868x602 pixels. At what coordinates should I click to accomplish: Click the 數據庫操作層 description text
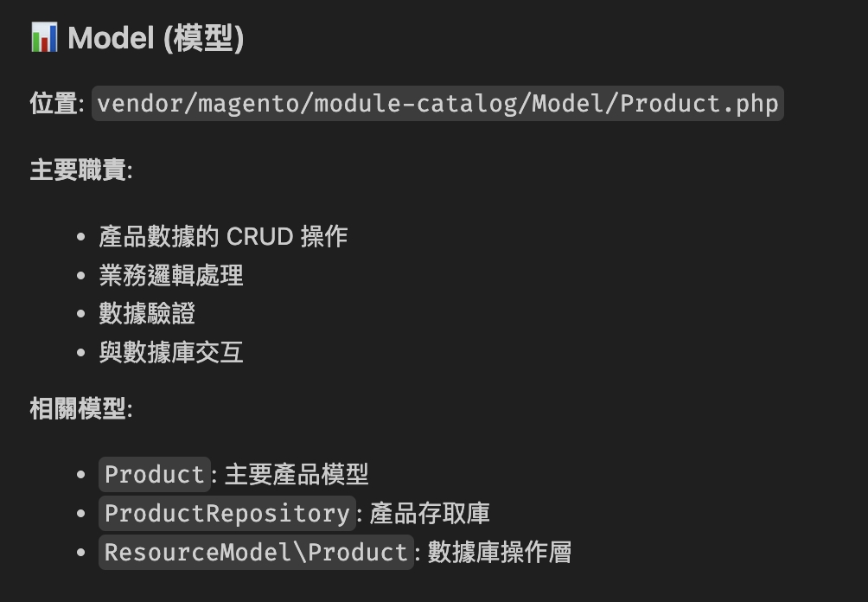pos(500,552)
